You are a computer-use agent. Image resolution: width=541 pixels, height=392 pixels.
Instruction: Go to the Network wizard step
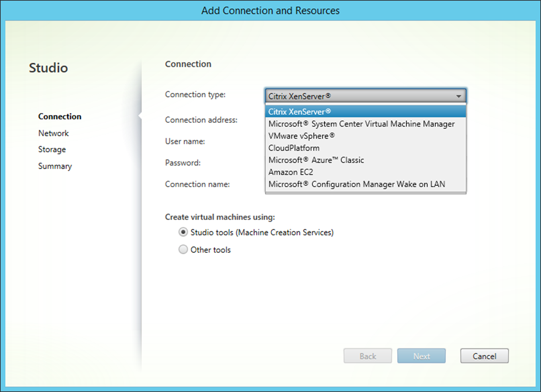[x=53, y=133]
